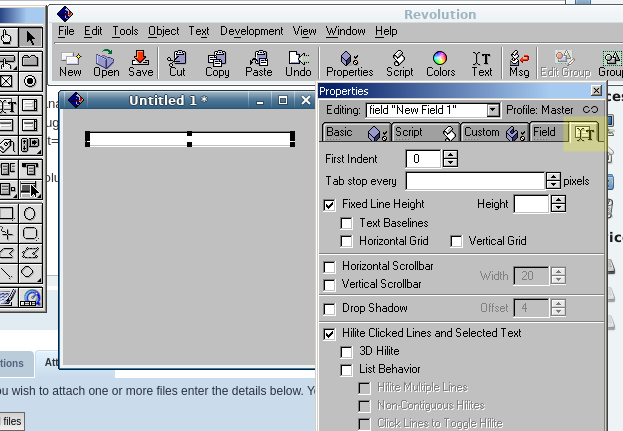This screenshot has height=431, width=623.
Task: Choose the image paint tool icon
Action: pos(7,298)
